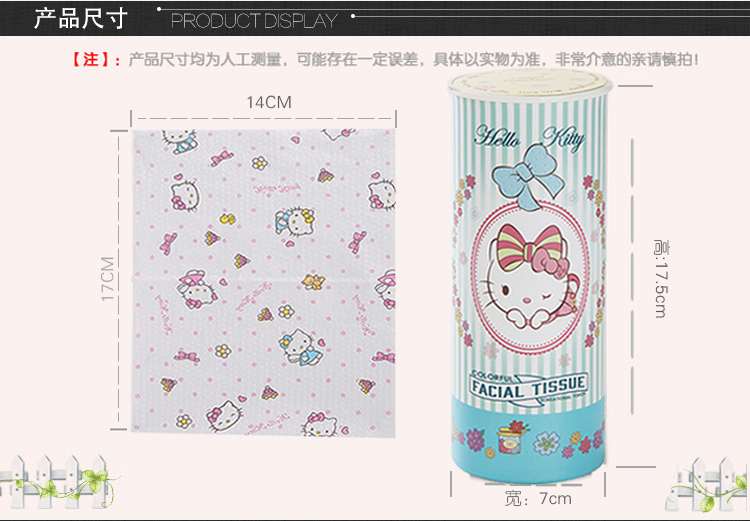The width and height of the screenshot is (750, 521).
Task: Click the 17CM height label beside tissue
Action: tap(107, 276)
